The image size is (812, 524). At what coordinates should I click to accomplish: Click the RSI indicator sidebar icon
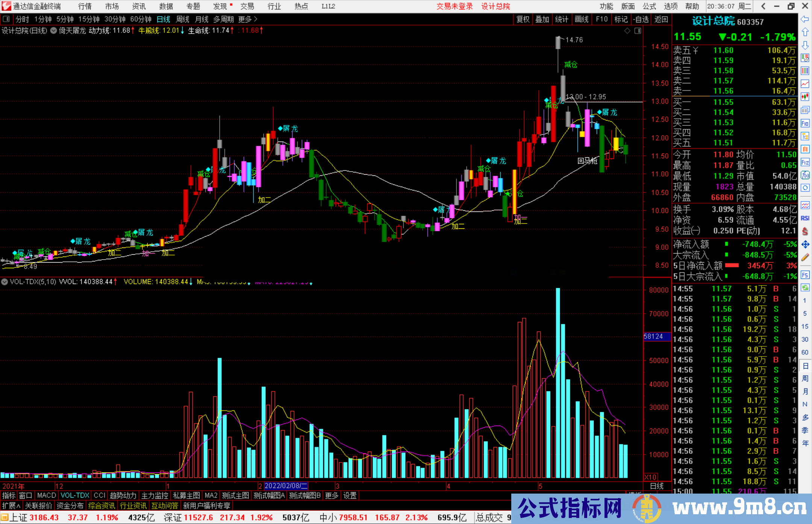click(805, 218)
